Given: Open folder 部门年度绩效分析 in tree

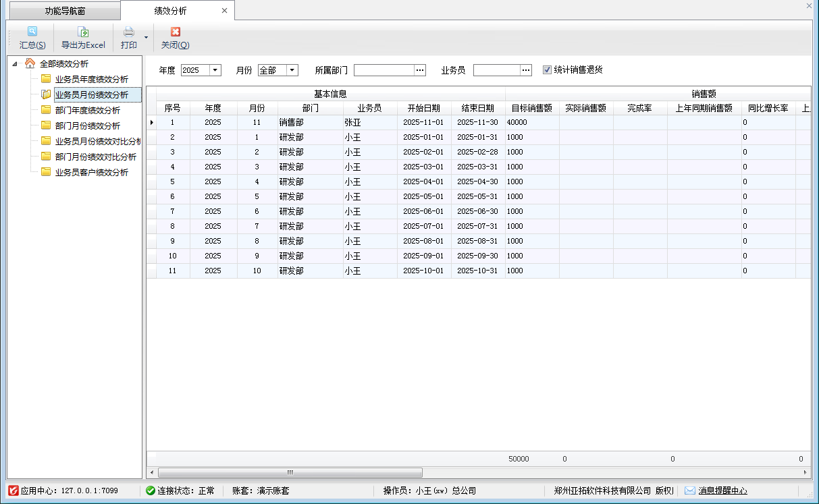Looking at the screenshot, I should 46,110.
